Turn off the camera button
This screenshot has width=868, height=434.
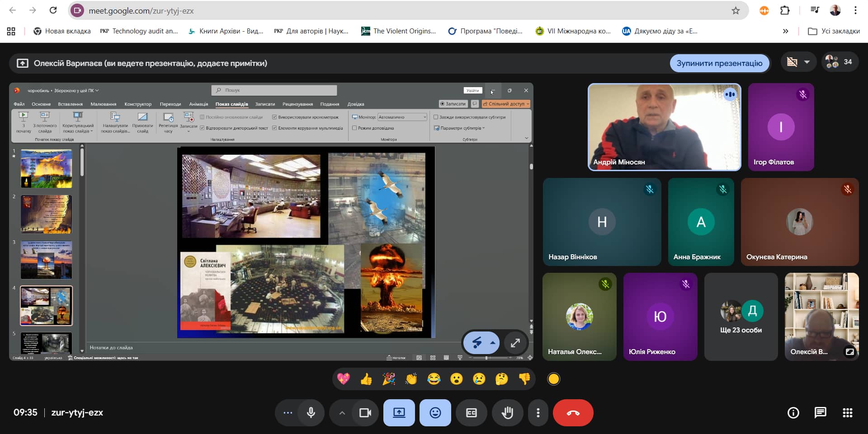click(365, 413)
